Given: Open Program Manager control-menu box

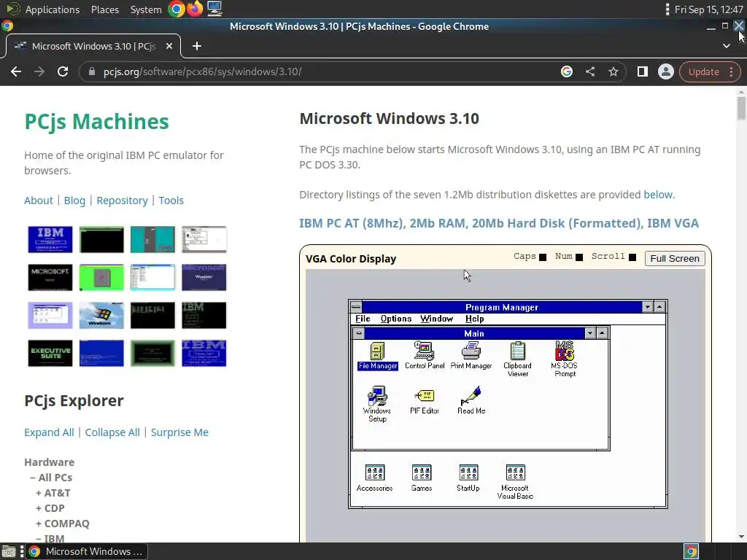Looking at the screenshot, I should point(356,307).
